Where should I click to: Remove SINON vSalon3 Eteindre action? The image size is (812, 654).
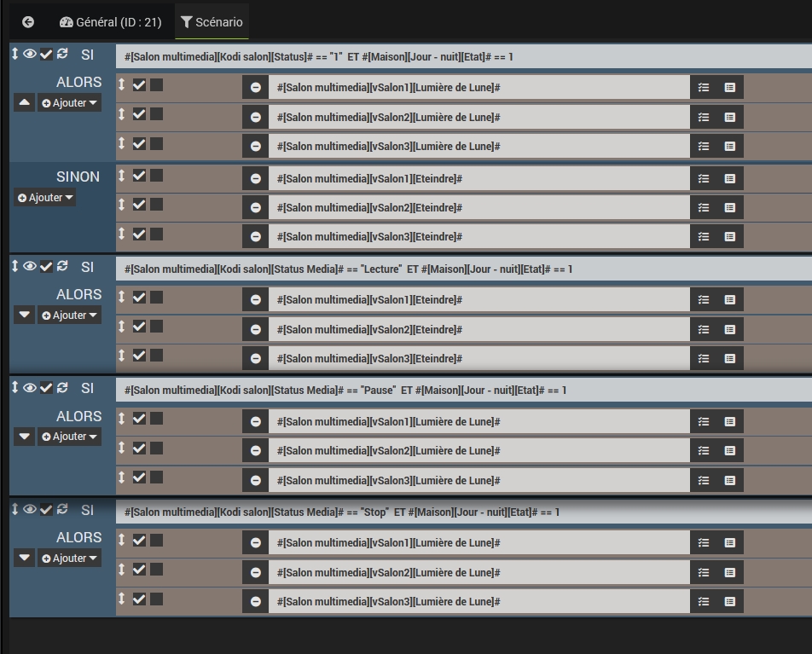(255, 237)
